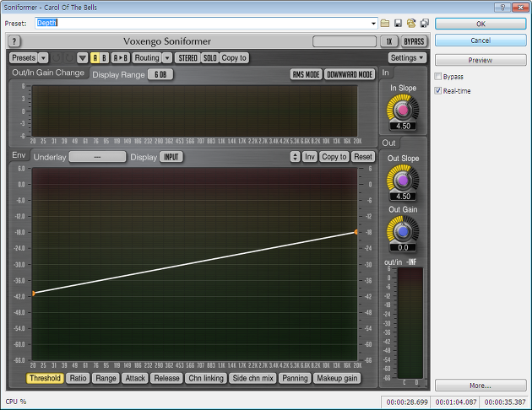Enable the Bypass checkbox
Viewport: 532px width, 410px height.
click(x=438, y=77)
